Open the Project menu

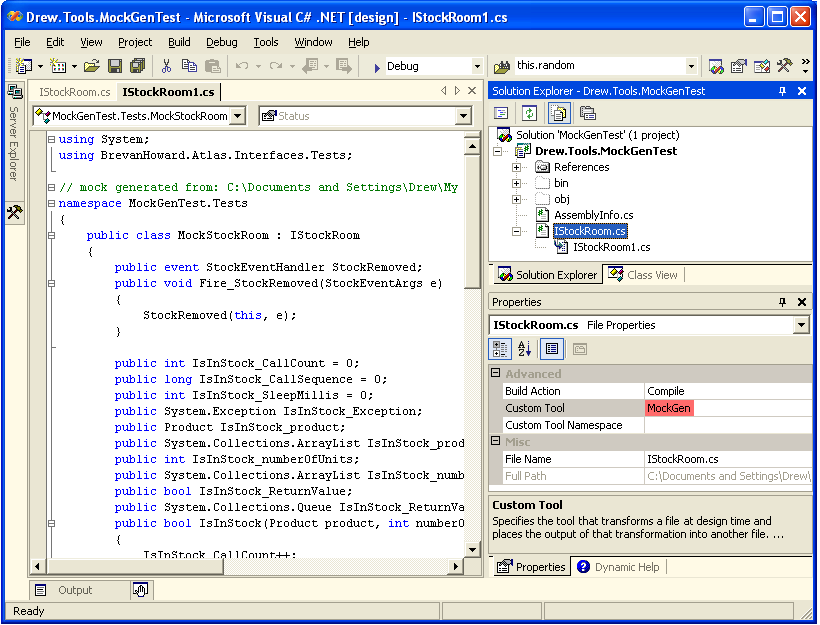pyautogui.click(x=135, y=42)
